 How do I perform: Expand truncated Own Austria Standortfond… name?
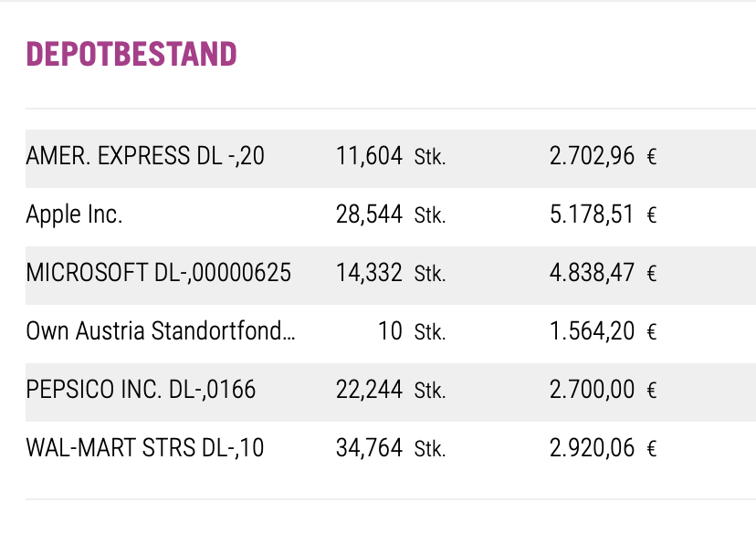[x=161, y=331]
